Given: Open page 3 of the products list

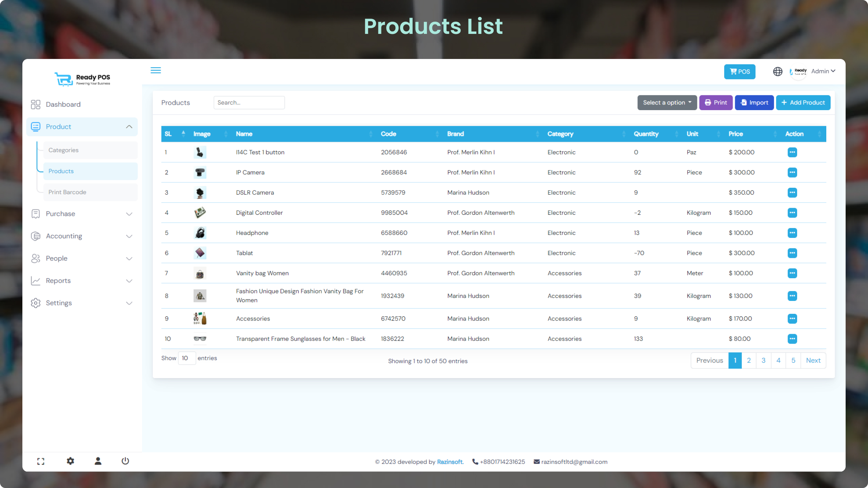Looking at the screenshot, I should [764, 360].
